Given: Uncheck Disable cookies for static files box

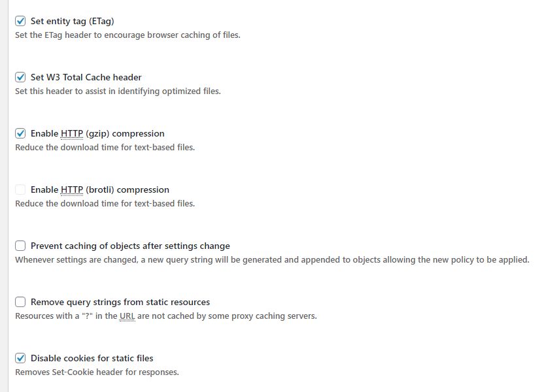Looking at the screenshot, I should click(x=20, y=358).
